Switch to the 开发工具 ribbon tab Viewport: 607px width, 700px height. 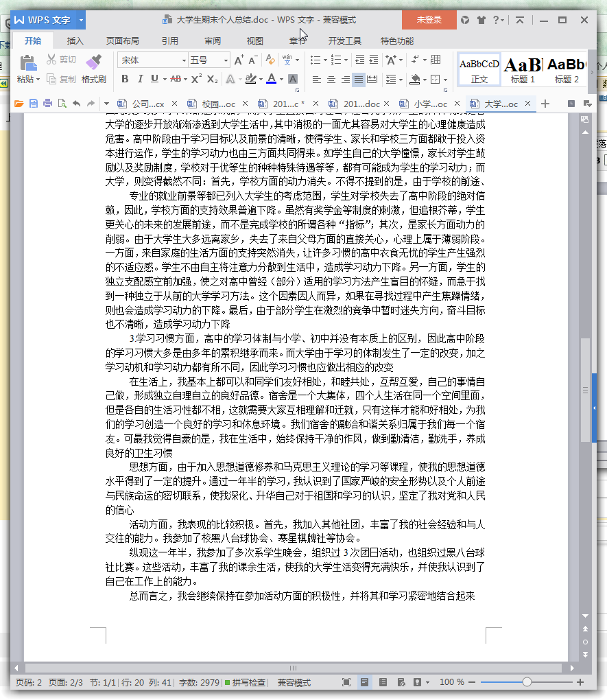click(x=344, y=40)
